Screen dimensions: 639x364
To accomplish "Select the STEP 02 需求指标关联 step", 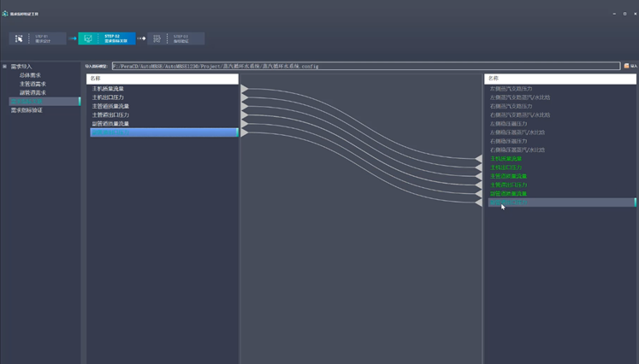I will [x=107, y=38].
